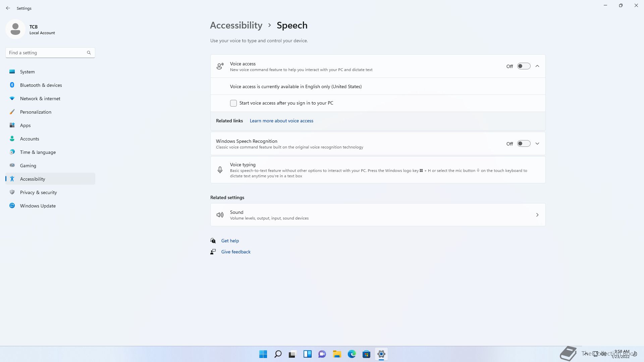Click the Voice access head icon

click(x=220, y=66)
